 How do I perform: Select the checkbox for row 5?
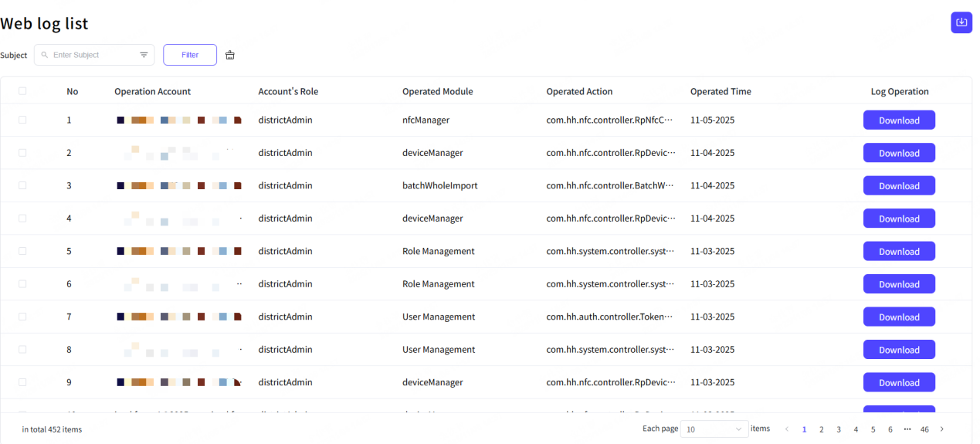click(22, 251)
